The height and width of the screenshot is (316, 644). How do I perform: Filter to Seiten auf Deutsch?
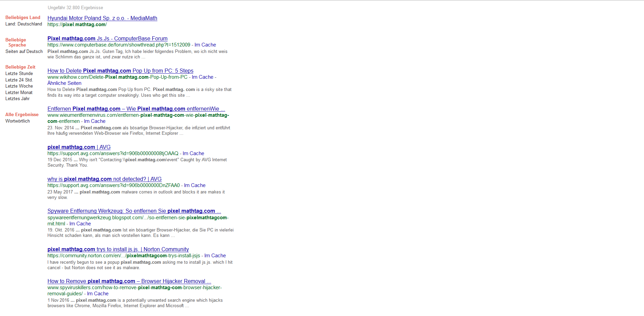coord(24,52)
